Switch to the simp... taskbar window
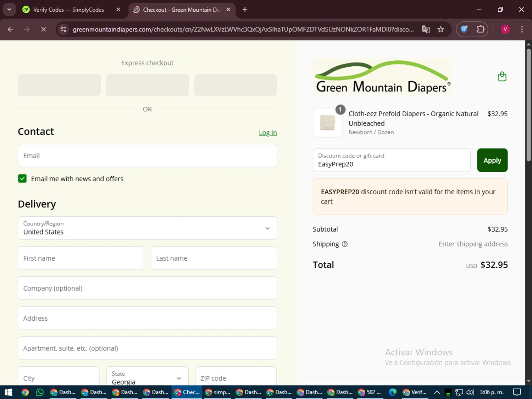Image resolution: width=532 pixels, height=399 pixels. click(x=218, y=392)
